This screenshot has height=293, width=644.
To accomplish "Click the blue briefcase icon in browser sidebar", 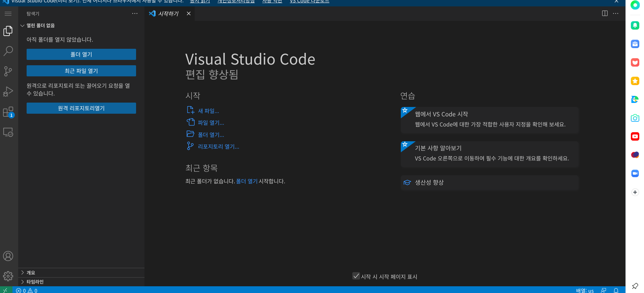I will tap(635, 44).
